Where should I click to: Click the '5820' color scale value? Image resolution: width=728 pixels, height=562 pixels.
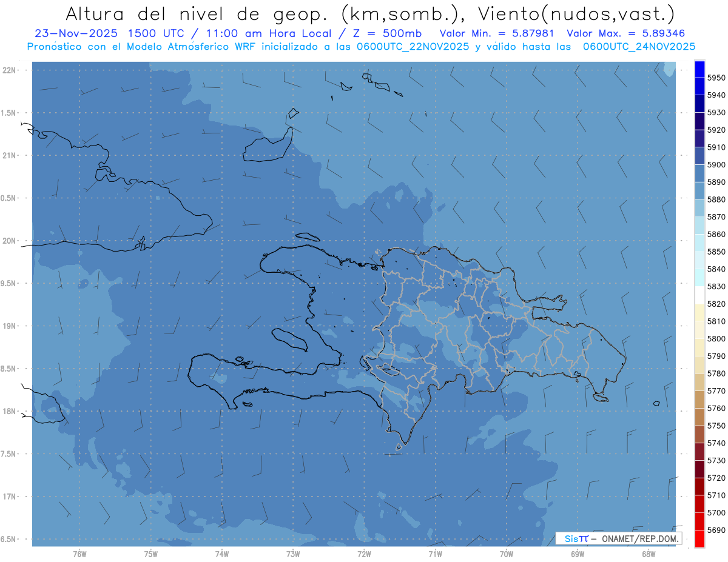point(716,304)
